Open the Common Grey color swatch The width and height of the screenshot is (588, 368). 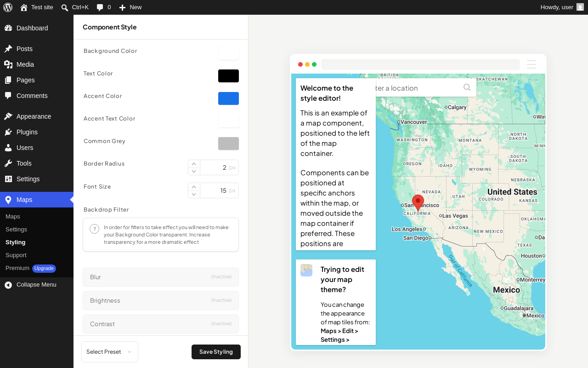point(228,144)
